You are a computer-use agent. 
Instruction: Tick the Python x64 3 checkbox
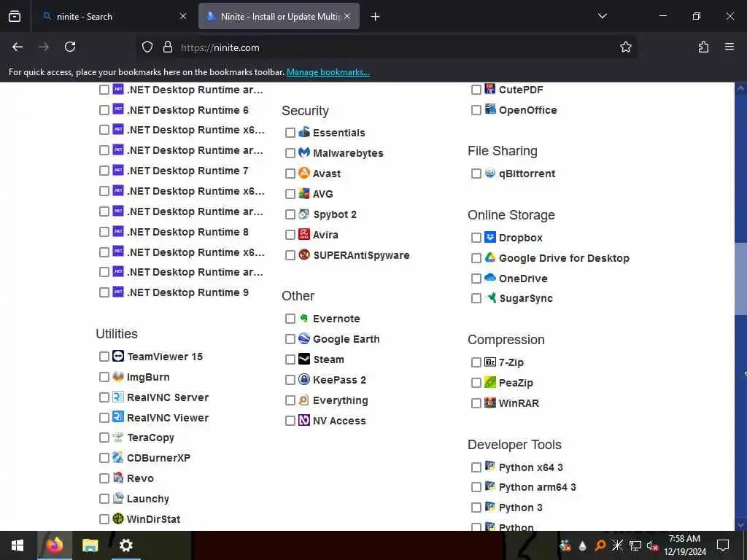(x=476, y=467)
